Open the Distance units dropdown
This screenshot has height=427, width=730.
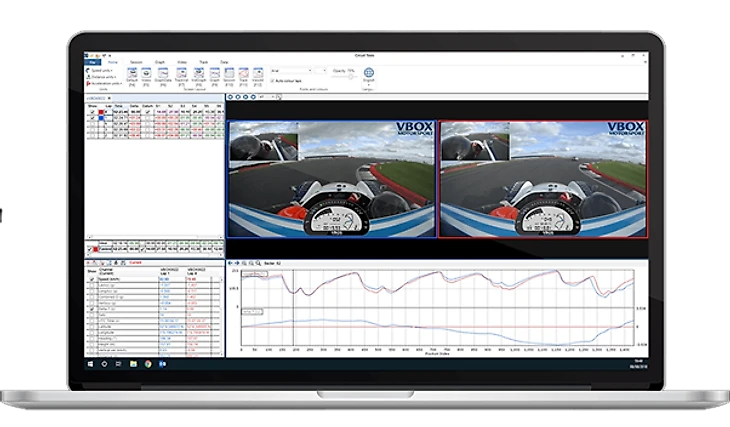coord(101,77)
